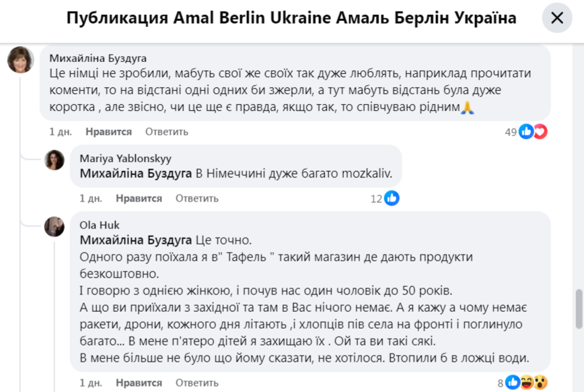Open Mariya Yablonskyy author name link

pyautogui.click(x=125, y=159)
